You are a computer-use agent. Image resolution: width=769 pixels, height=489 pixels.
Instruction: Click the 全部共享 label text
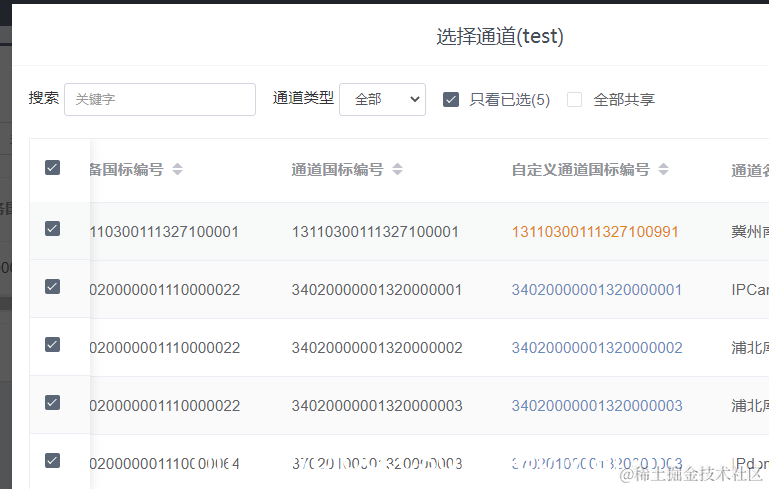click(624, 100)
